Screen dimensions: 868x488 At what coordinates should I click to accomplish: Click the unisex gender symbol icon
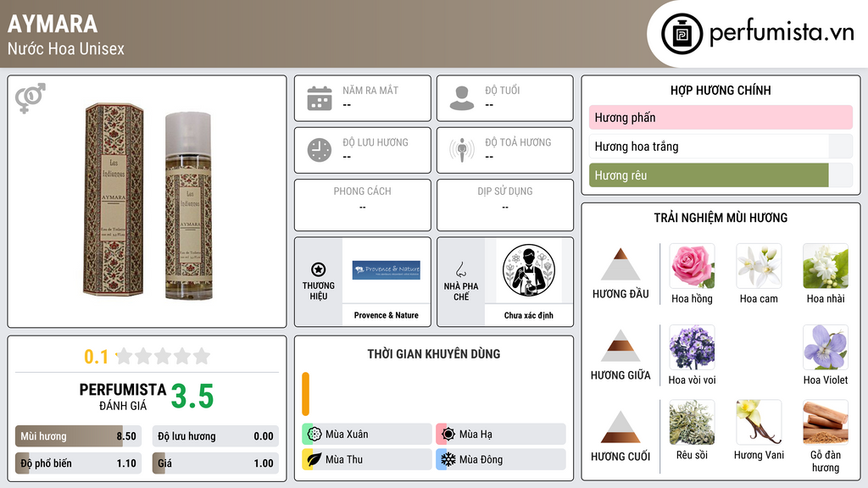[x=31, y=97]
